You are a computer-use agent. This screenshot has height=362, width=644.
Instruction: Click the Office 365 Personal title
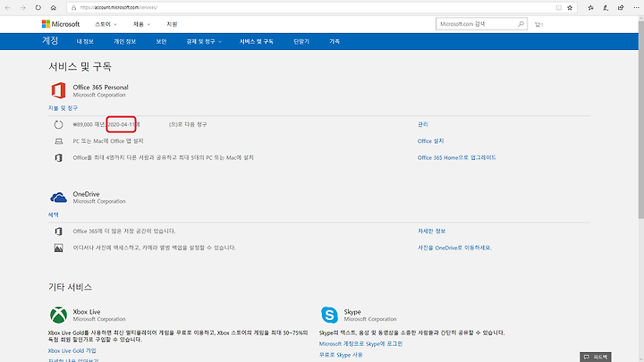100,87
